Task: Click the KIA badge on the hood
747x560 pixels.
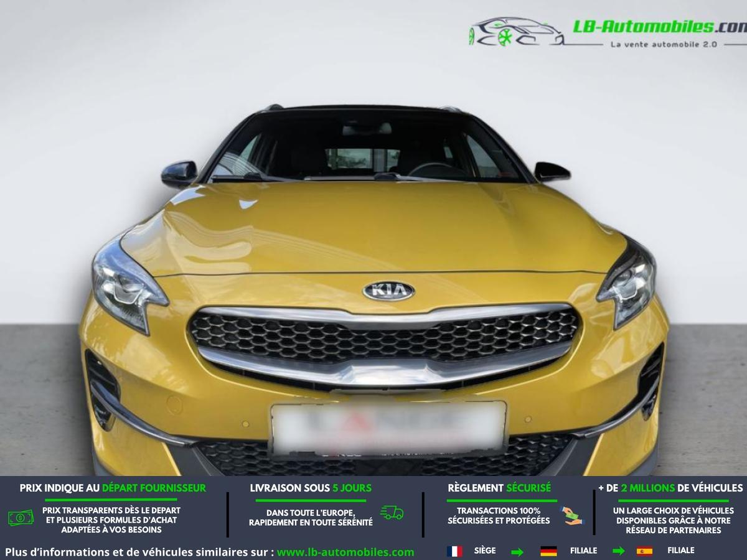Action: click(388, 291)
